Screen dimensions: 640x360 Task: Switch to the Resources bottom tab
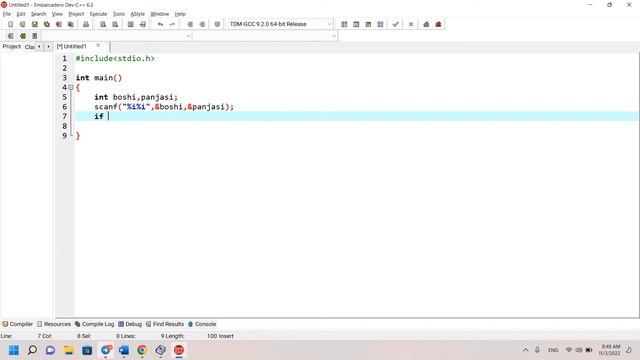point(54,324)
